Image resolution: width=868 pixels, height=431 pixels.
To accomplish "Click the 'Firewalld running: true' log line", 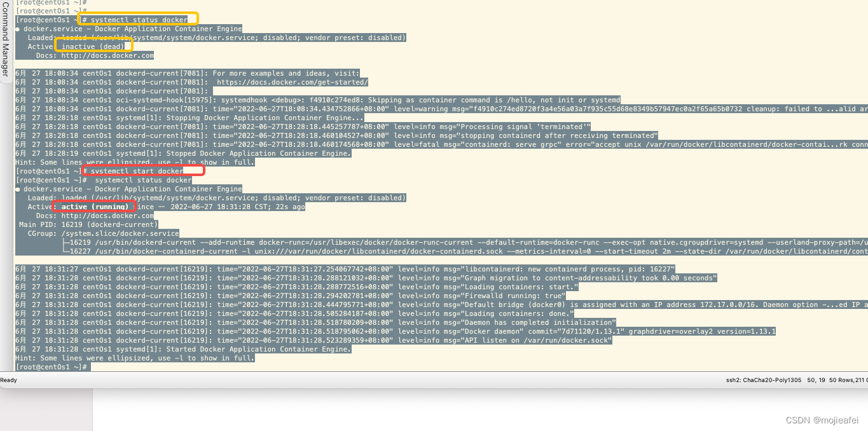I will (290, 296).
